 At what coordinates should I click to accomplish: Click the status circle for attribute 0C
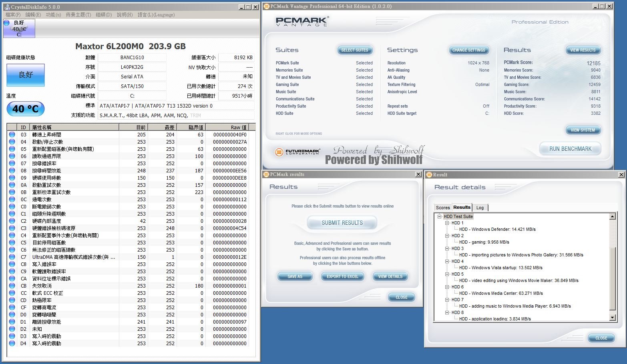click(x=12, y=200)
